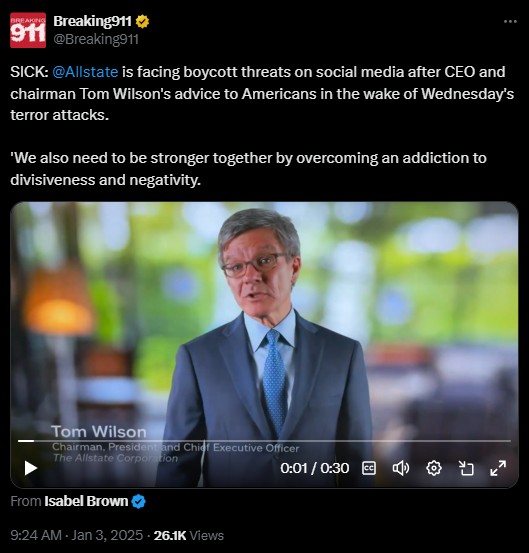529x553 pixels.
Task: Click the tweet timestamp 9:24 AM · Jan 3, 2025
Action: [x=77, y=535]
